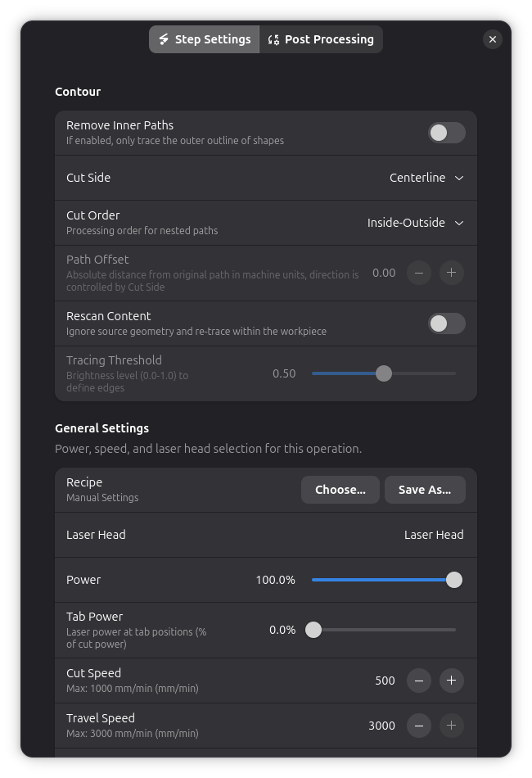Screen dimensions: 532x778
Task: Click the Power slider handle
Action: (454, 580)
